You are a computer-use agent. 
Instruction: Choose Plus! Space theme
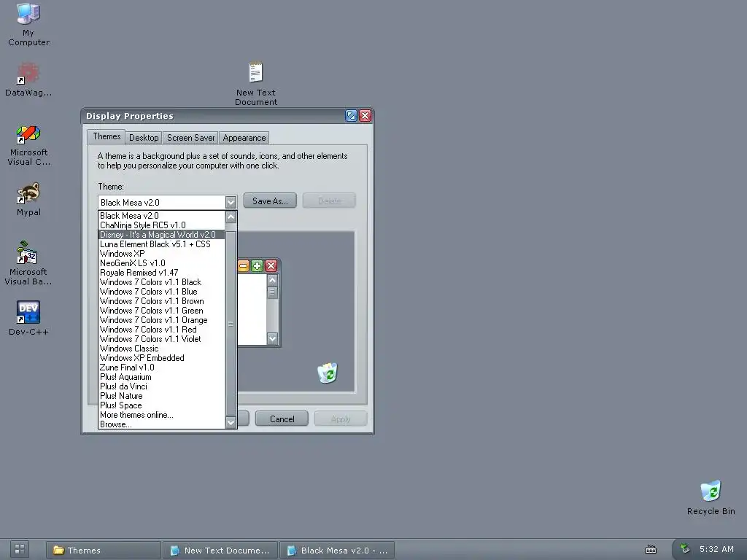[x=161, y=405]
